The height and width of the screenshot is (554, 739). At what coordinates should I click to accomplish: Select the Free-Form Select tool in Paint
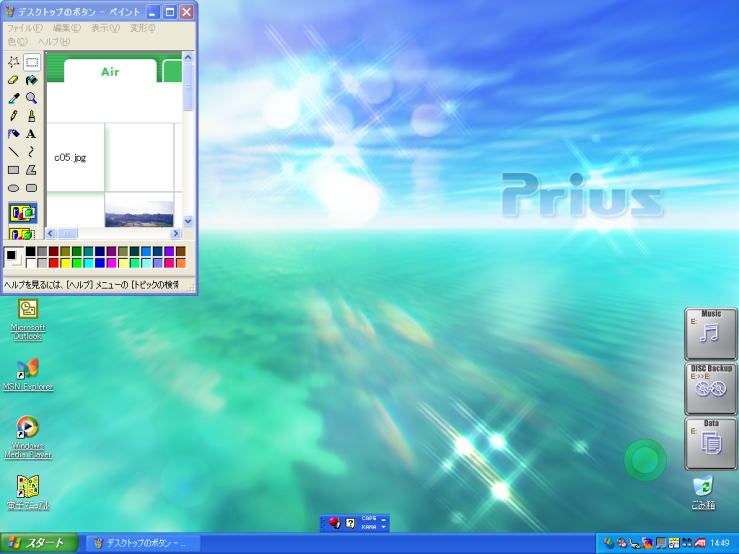14,62
